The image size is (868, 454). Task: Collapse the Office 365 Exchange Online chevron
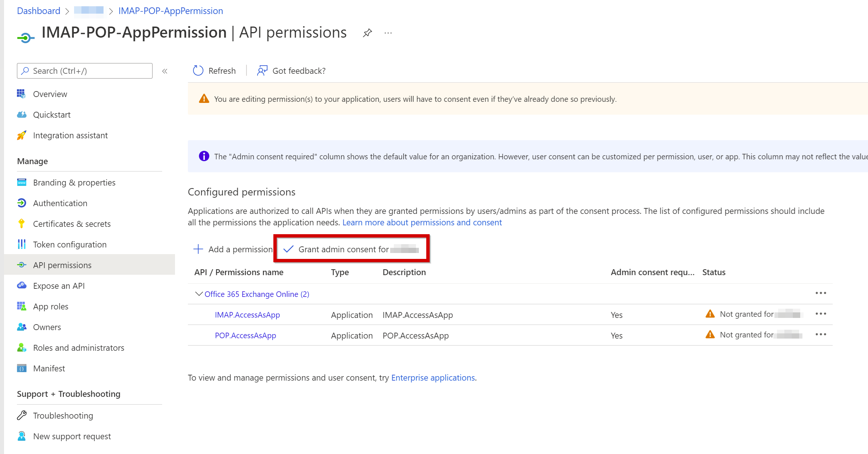(x=199, y=294)
